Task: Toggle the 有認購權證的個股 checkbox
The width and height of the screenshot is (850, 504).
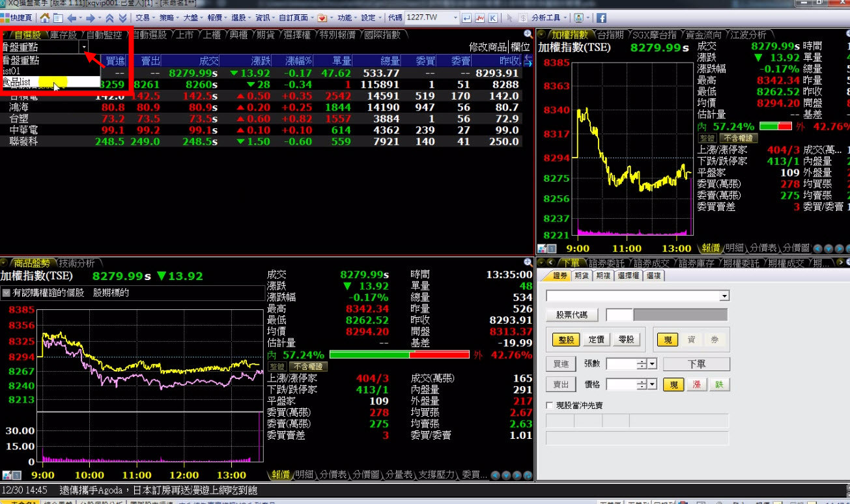Action: [x=7, y=293]
